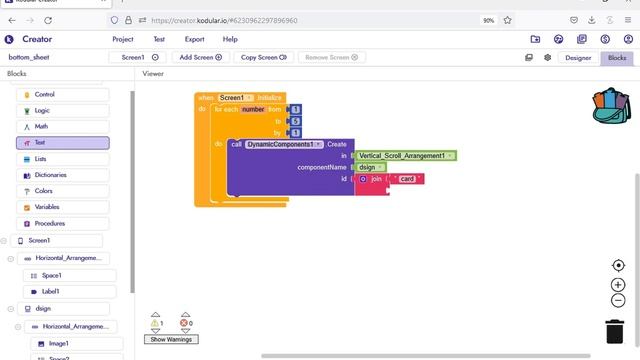Open the Lists blocks drawer

click(x=62, y=159)
